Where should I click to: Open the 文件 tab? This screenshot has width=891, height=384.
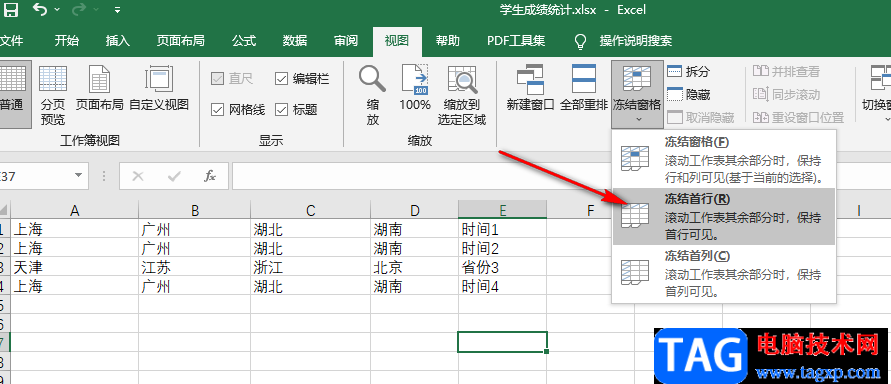click(11, 41)
